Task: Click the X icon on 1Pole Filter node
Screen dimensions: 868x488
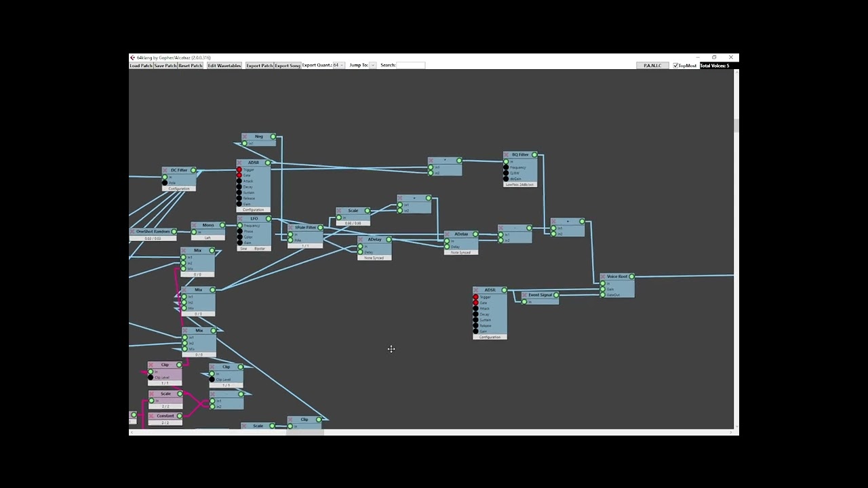Action: [291, 228]
